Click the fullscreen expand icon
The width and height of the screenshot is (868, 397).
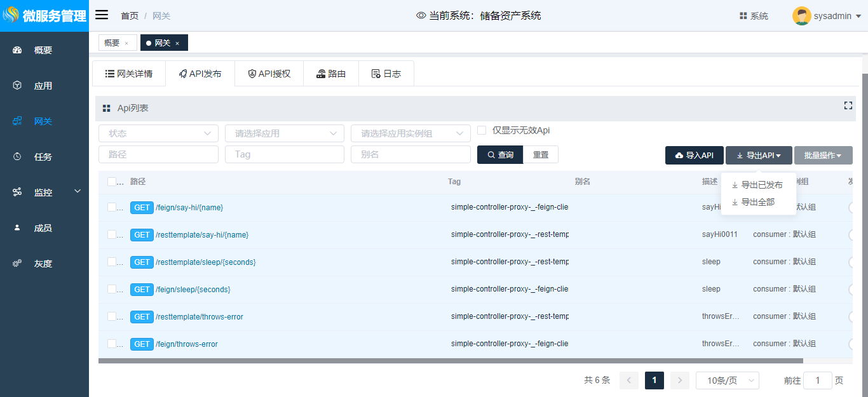(x=848, y=105)
